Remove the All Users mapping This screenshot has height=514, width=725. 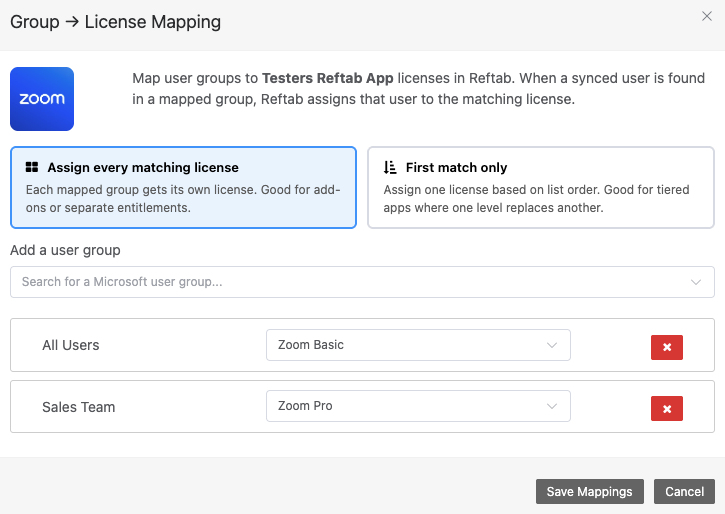pos(667,347)
